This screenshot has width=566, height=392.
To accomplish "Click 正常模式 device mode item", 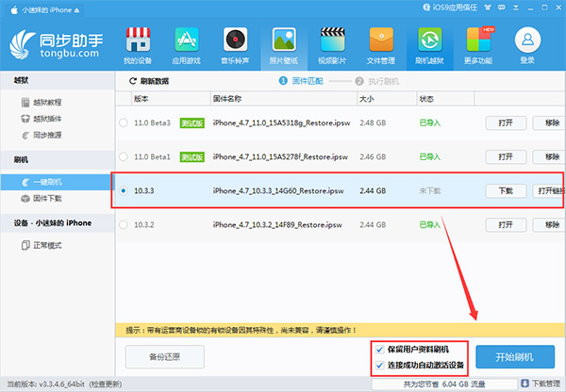I will click(42, 246).
